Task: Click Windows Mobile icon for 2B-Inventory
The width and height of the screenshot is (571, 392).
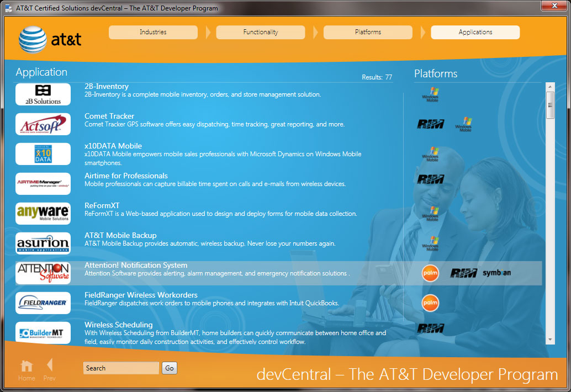Action: pyautogui.click(x=430, y=94)
